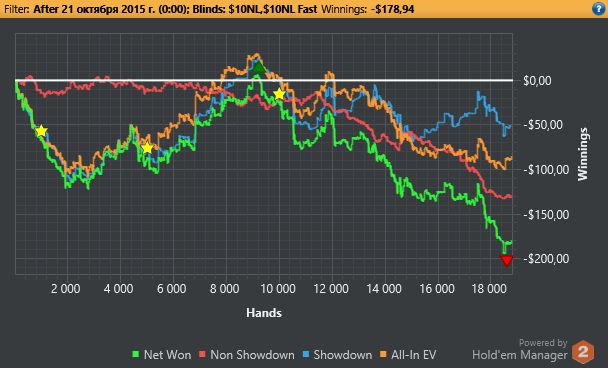Click the 14 000 hands axis label
The width and height of the screenshot is (608, 368).
[x=383, y=289]
